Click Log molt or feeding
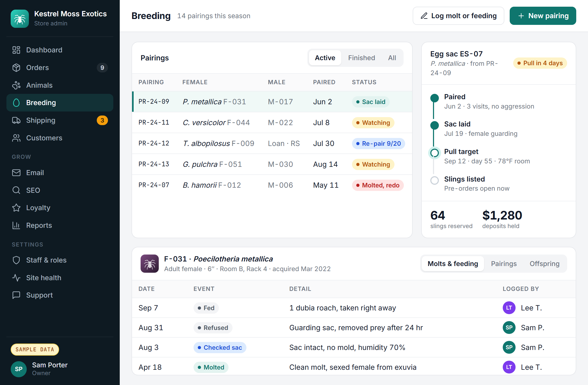This screenshot has width=588, height=385. click(x=458, y=16)
